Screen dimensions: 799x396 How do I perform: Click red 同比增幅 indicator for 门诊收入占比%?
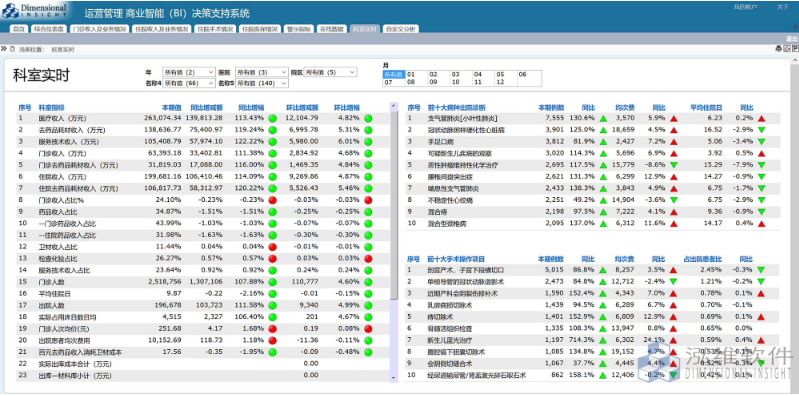(273, 200)
